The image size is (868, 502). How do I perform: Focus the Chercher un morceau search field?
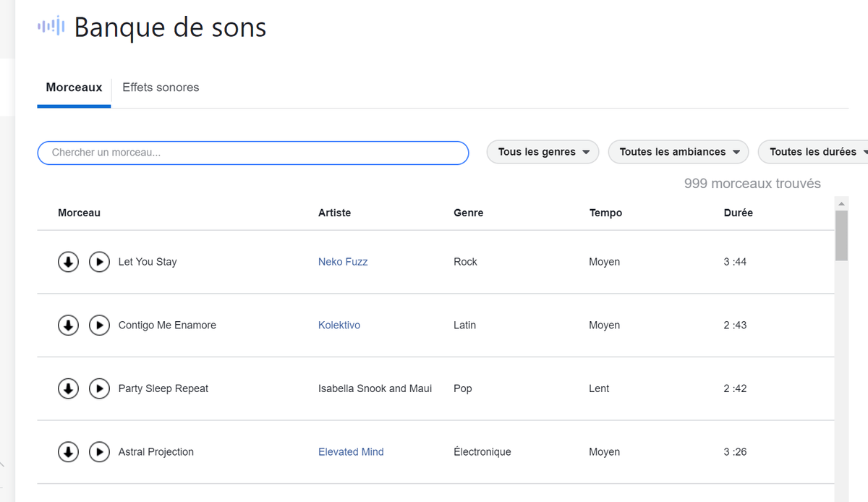coord(253,153)
